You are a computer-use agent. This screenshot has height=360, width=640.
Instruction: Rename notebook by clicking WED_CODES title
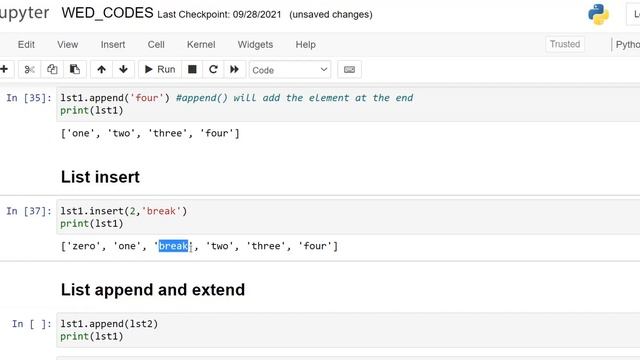click(x=107, y=13)
